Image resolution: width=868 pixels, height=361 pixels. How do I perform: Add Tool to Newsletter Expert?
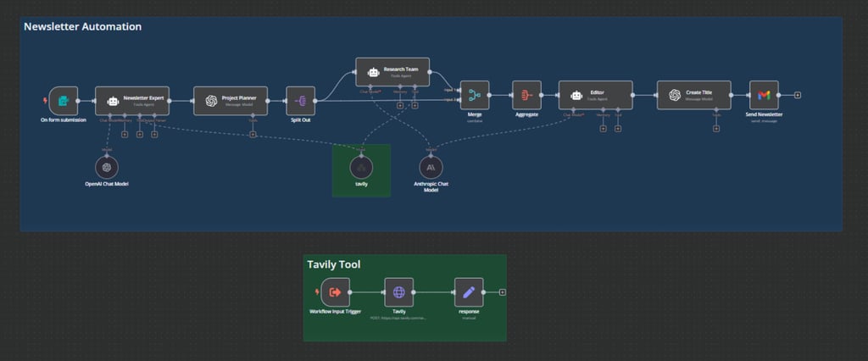140,134
